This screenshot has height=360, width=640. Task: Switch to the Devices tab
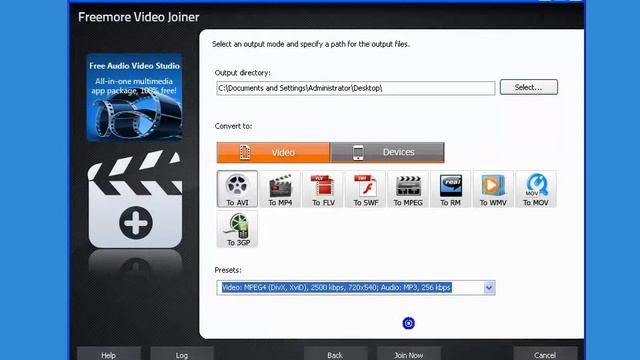(387, 153)
